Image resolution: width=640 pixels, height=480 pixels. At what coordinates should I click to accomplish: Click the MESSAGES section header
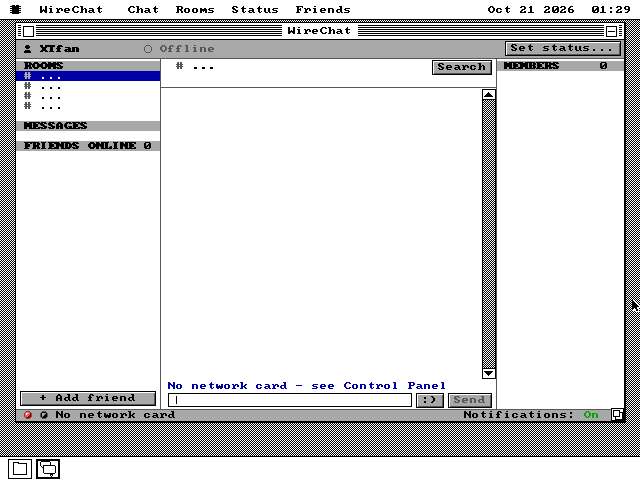point(88,126)
